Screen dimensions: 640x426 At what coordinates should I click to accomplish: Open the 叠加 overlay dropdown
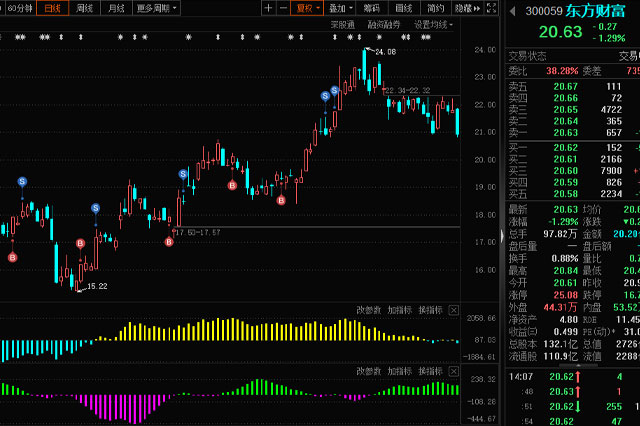click(340, 8)
